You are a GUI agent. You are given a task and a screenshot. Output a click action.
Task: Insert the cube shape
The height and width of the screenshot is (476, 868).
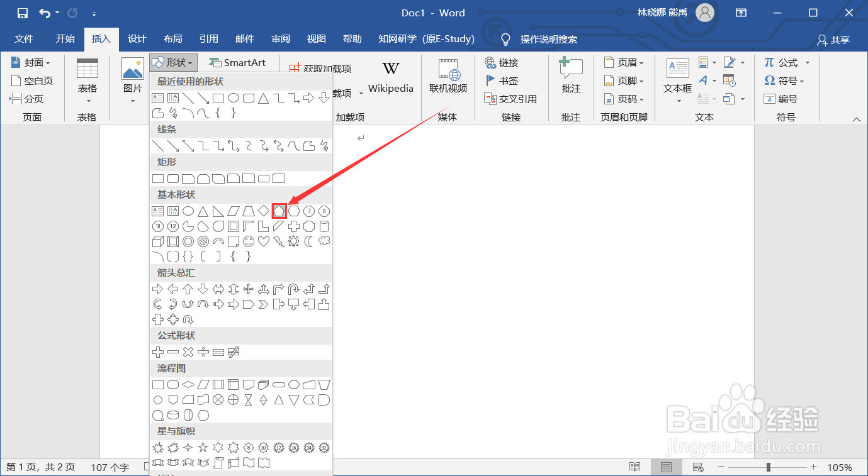158,241
